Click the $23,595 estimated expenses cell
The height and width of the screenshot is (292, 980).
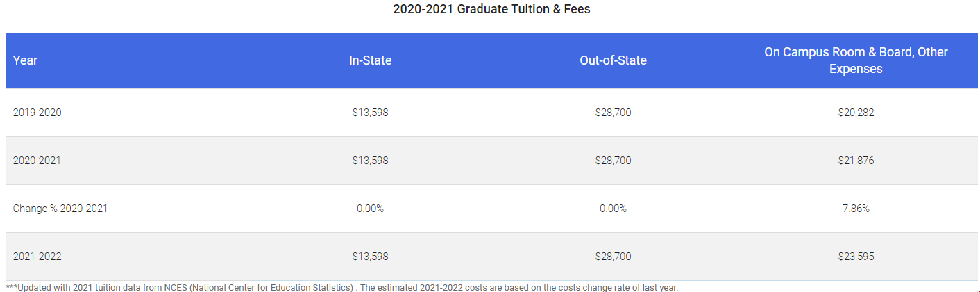coord(856,256)
